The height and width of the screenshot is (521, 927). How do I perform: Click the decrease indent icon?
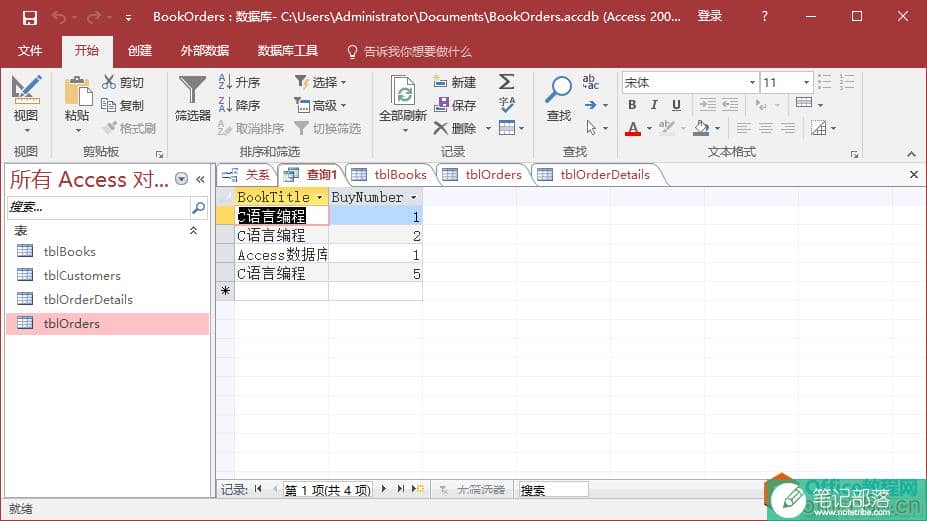(730, 105)
